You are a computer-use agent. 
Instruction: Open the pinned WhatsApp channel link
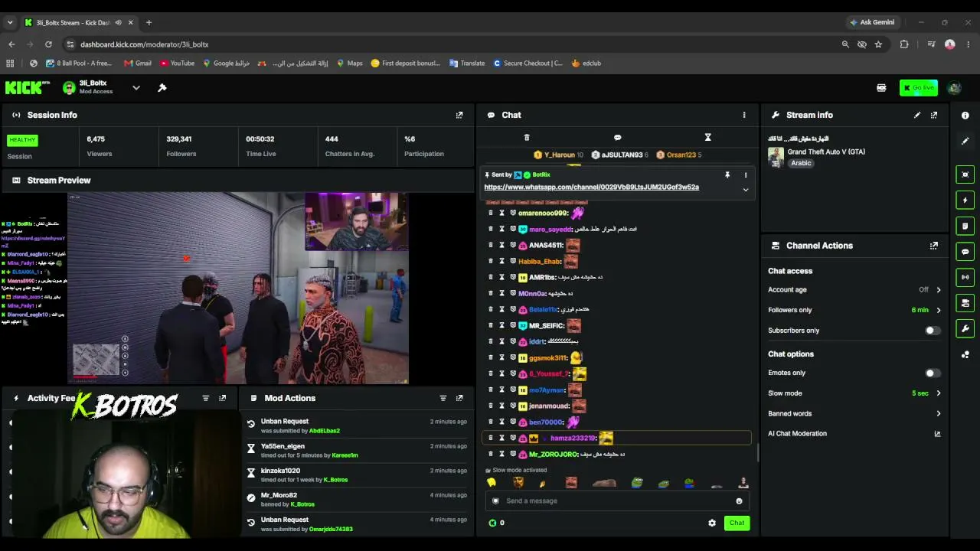pos(591,187)
